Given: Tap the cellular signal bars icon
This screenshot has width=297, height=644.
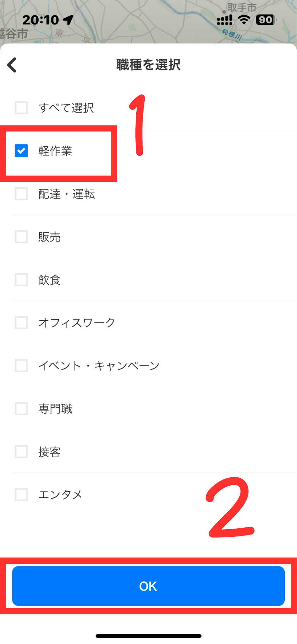Looking at the screenshot, I should (x=224, y=20).
